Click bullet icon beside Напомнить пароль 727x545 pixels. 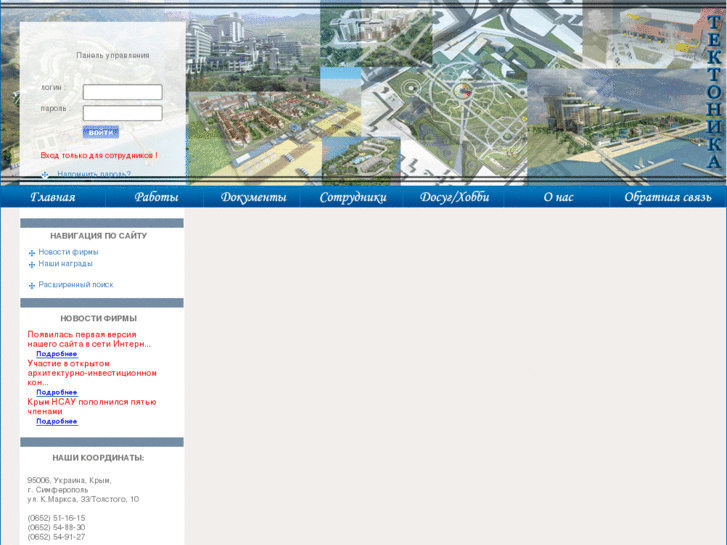pyautogui.click(x=45, y=175)
